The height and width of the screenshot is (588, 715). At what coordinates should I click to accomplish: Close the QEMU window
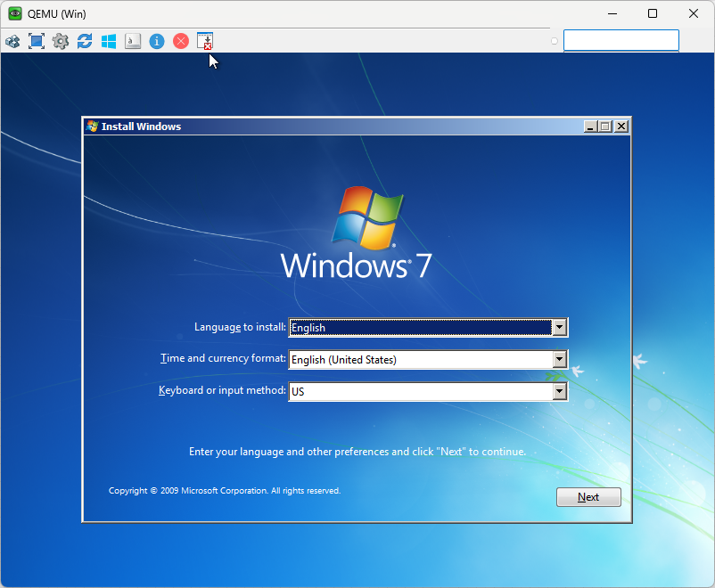(693, 13)
